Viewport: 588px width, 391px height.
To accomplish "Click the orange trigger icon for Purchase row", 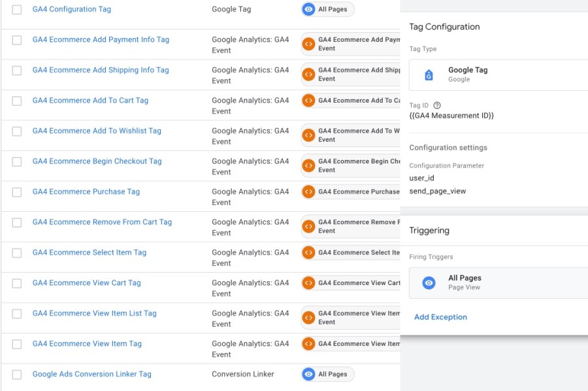I will [308, 192].
